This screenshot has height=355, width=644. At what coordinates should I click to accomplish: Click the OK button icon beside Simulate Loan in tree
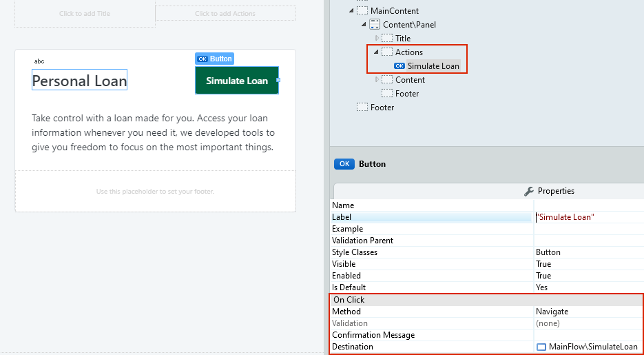tap(399, 66)
